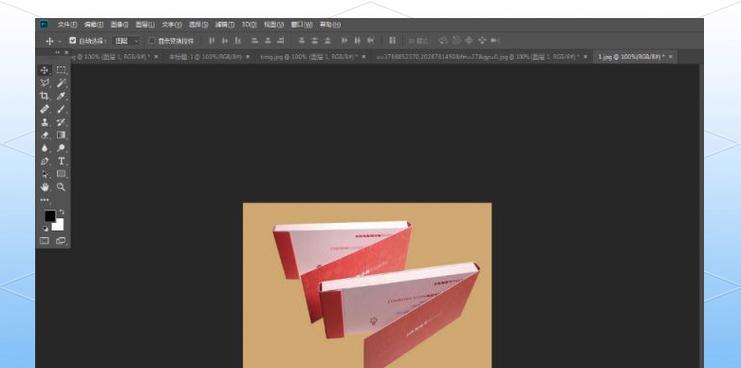741x368 pixels.
Task: Select the Lasso tool
Action: (44, 83)
